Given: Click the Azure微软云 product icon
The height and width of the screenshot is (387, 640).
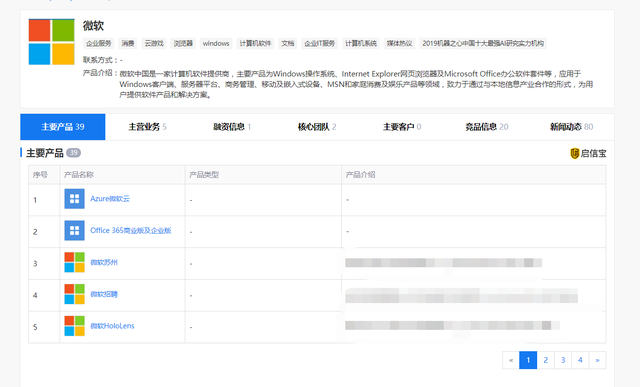Looking at the screenshot, I should (74, 199).
